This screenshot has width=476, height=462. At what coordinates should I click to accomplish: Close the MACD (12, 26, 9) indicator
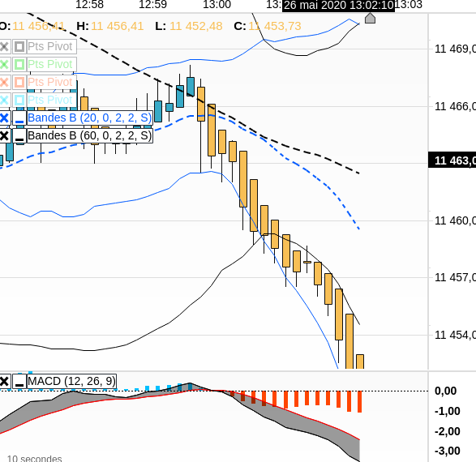click(4, 381)
